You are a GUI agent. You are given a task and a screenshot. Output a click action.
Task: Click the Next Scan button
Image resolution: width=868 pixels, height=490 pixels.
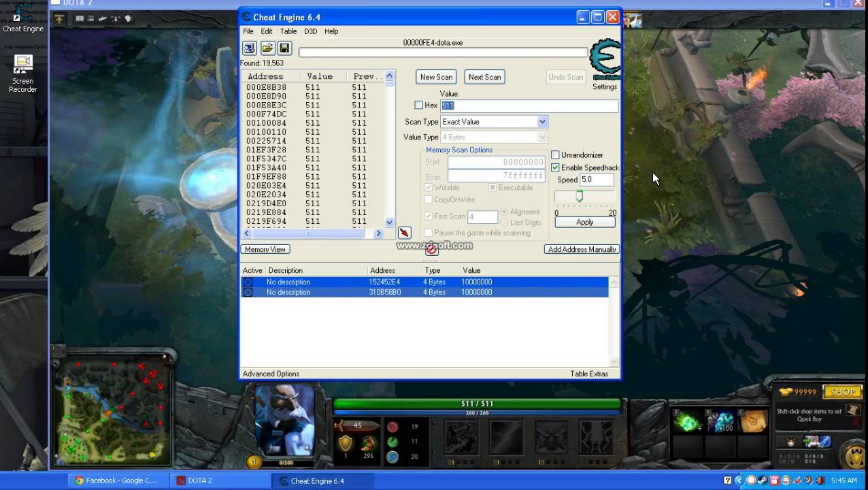click(484, 77)
